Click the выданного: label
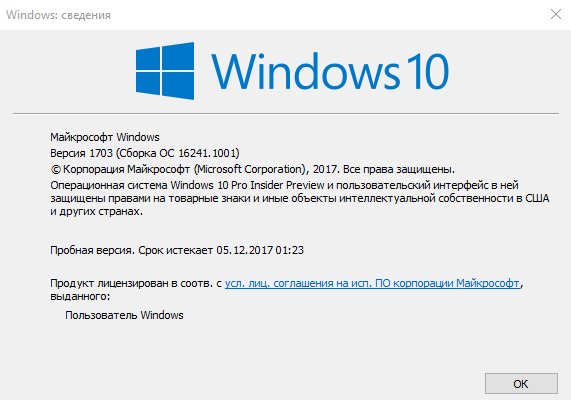This screenshot has height=400, width=571. (x=80, y=296)
